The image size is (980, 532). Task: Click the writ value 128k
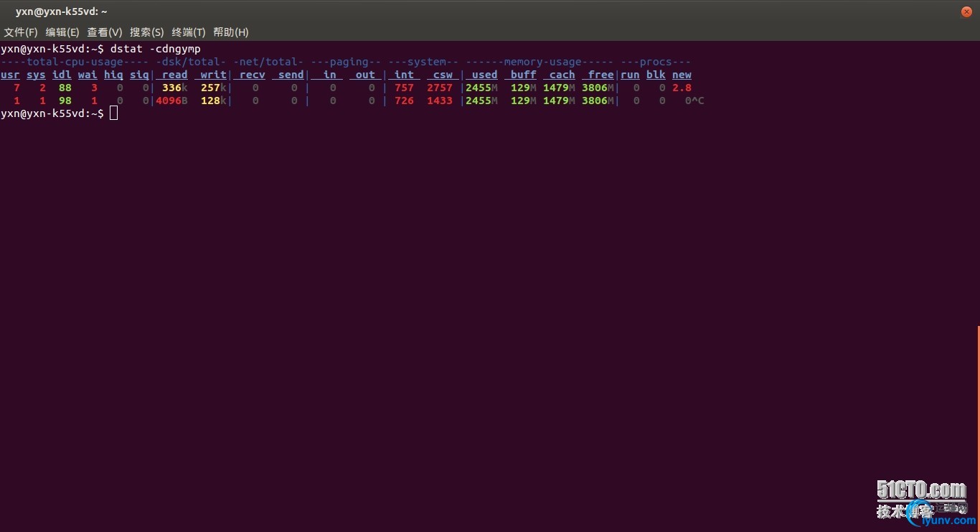214,101
